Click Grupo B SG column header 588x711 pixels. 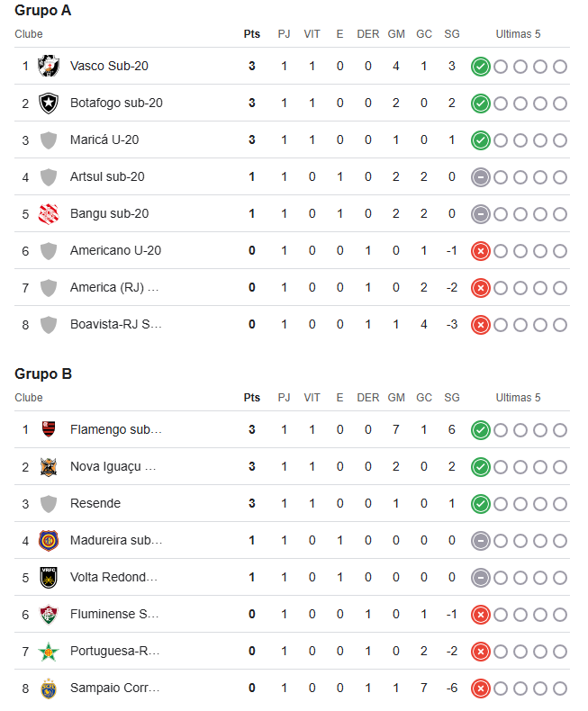coord(452,398)
